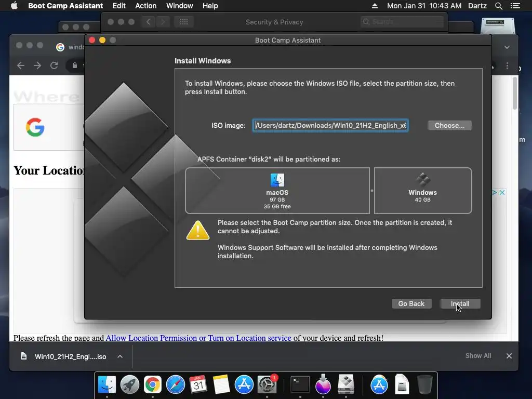The image size is (532, 399).
Task: Click forward arrow in Security & Privacy window
Action: coord(163,22)
